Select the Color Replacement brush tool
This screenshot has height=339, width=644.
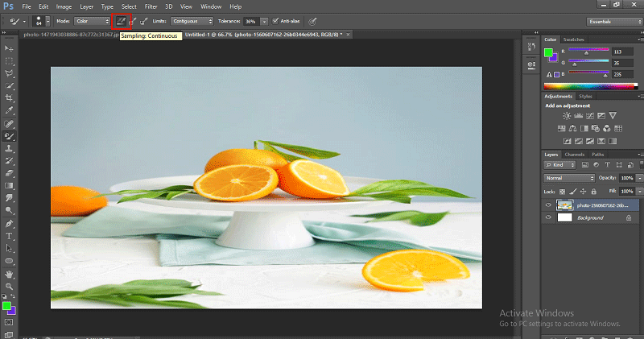9,136
